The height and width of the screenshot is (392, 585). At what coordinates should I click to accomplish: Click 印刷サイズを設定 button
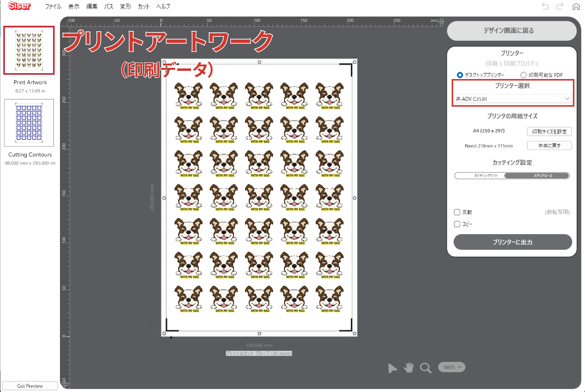pyautogui.click(x=549, y=132)
